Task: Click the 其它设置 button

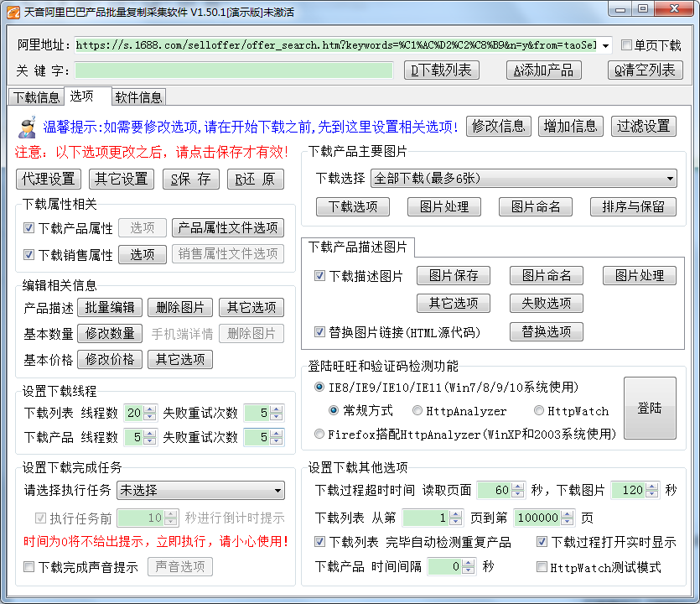Action: (122, 180)
